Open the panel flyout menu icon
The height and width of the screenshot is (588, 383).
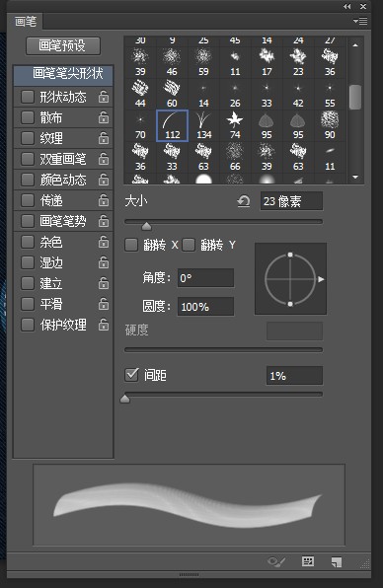pyautogui.click(x=360, y=21)
